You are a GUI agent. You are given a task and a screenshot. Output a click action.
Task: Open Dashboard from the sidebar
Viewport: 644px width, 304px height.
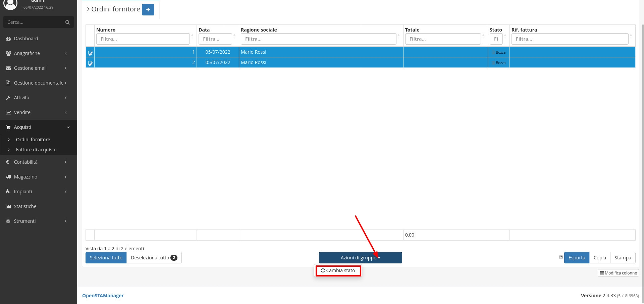tap(26, 39)
